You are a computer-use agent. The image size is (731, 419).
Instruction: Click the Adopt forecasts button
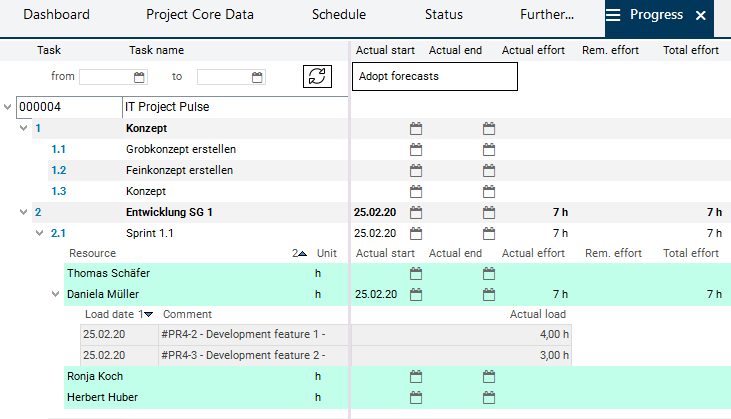(435, 76)
